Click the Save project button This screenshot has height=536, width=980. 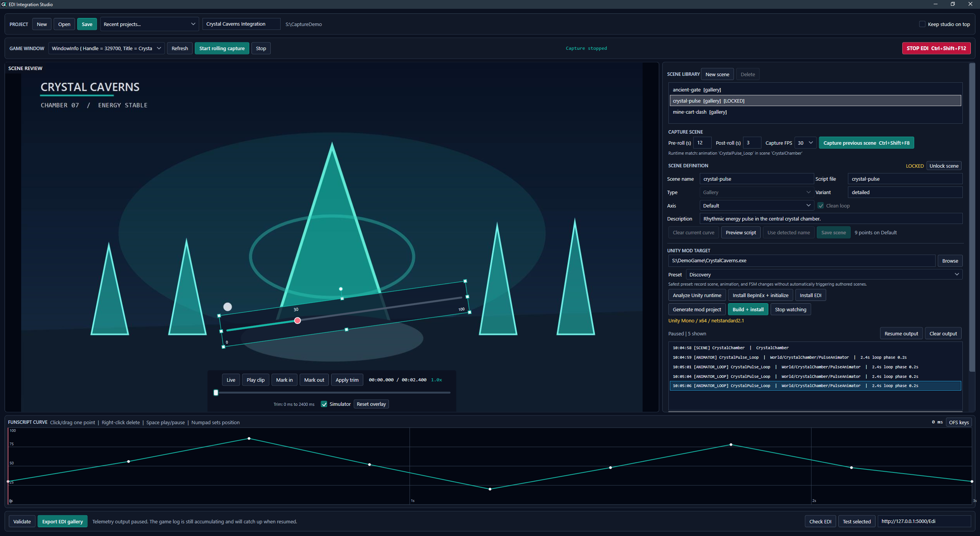[87, 24]
